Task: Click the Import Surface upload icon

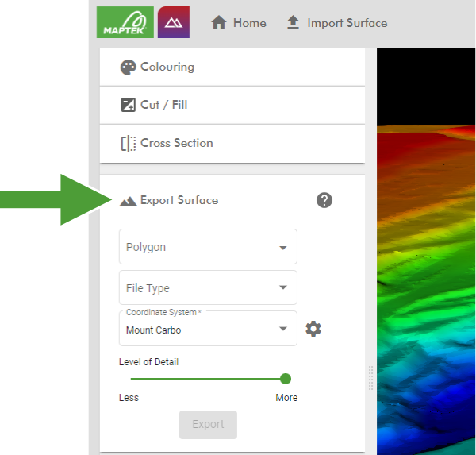Action: [x=293, y=22]
